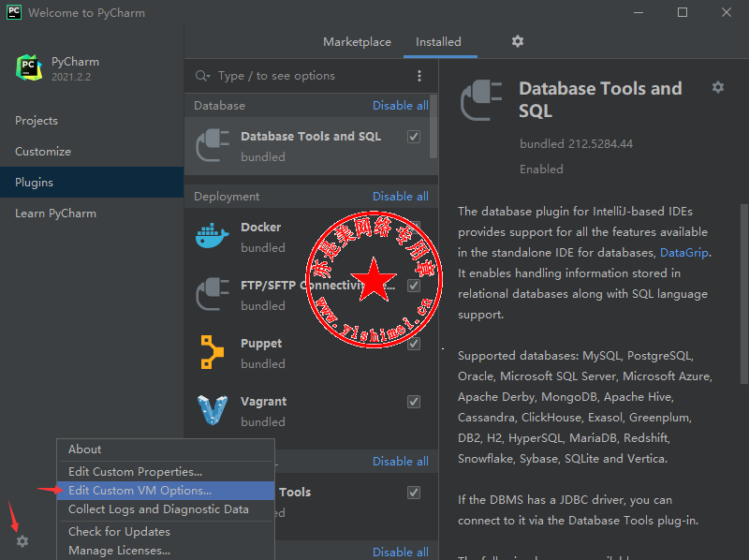The width and height of the screenshot is (749, 560).
Task: Select the Vagrant plugin name
Action: pos(264,402)
